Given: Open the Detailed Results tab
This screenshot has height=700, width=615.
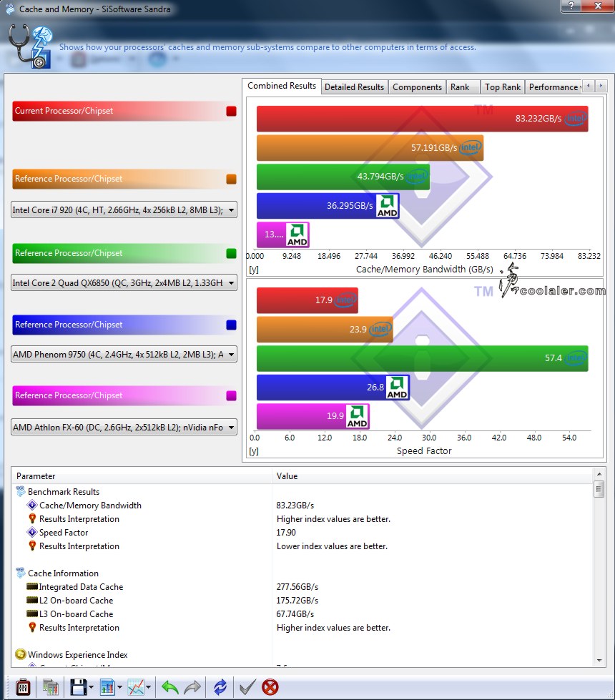Looking at the screenshot, I should (354, 87).
